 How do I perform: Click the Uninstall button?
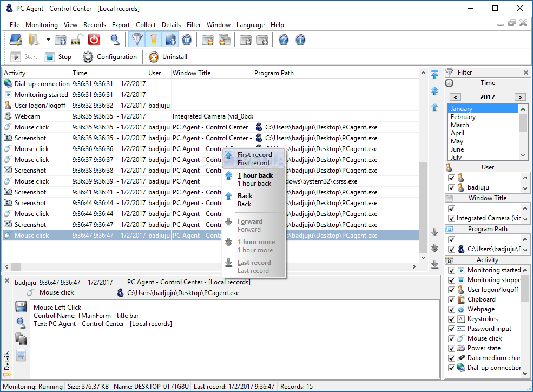[168, 57]
